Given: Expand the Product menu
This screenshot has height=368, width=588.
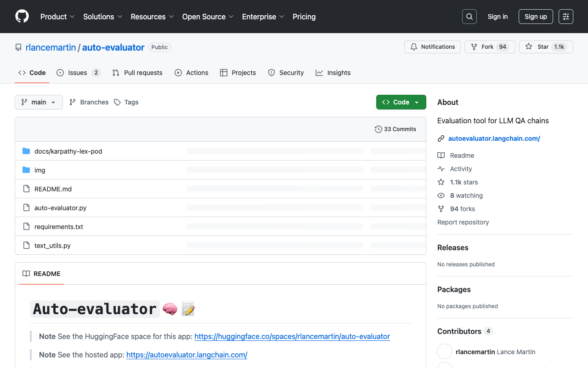Looking at the screenshot, I should click(57, 17).
